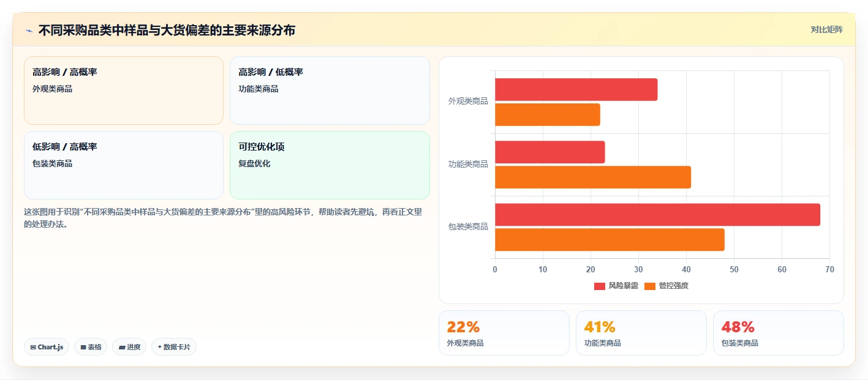The image size is (868, 380).
Task: Open the 可控优化项 card
Action: click(330, 165)
